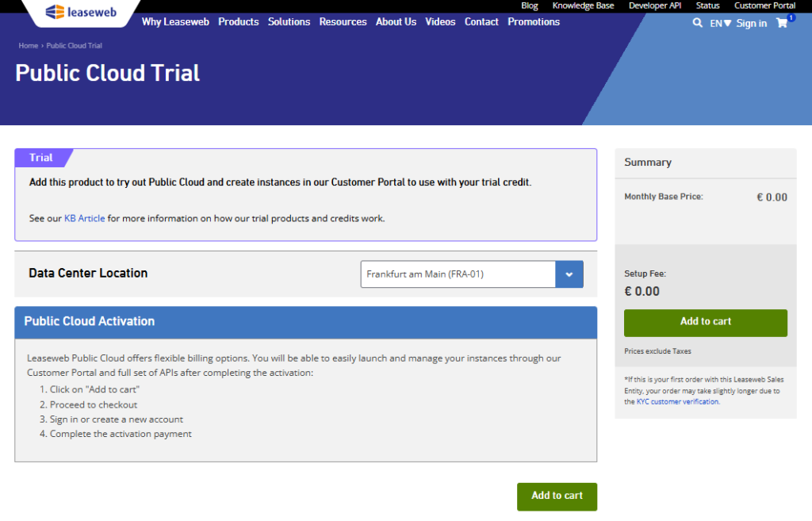Screen dimensions: 812x521
Task: Click Add to cart in Summary panel
Action: (x=705, y=323)
